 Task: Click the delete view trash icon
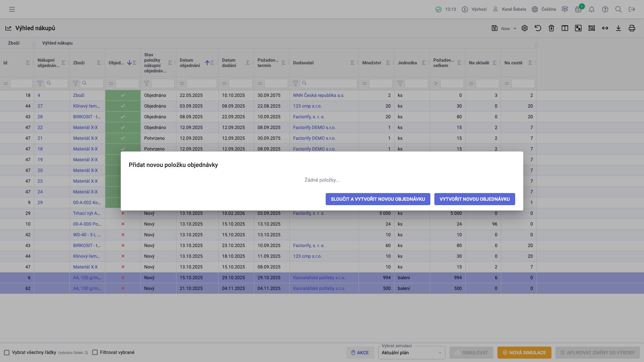(551, 28)
